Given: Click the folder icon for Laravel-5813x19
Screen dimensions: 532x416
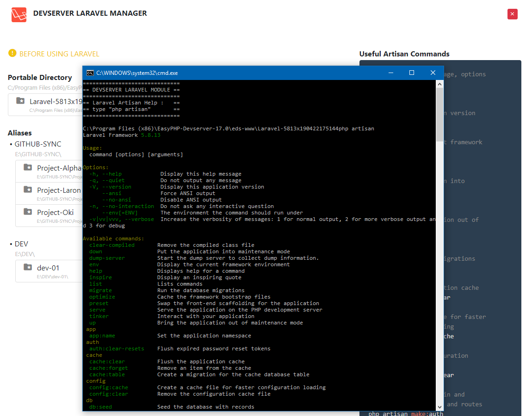Looking at the screenshot, I should pos(20,101).
